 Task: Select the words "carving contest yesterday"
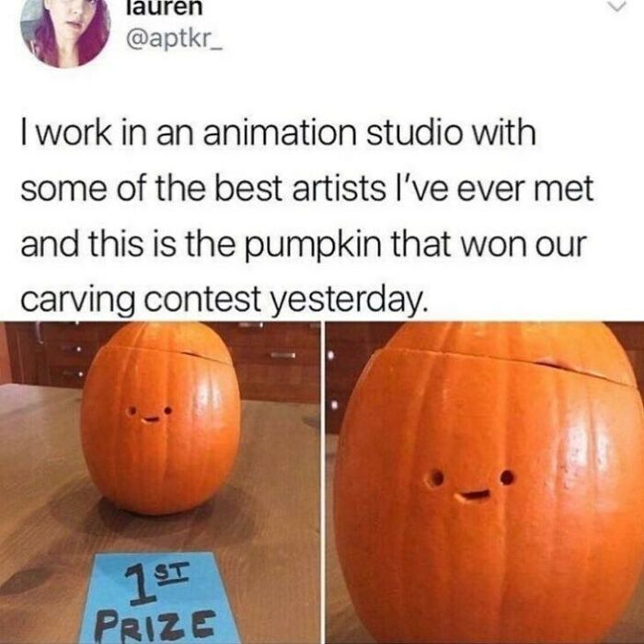point(221,300)
